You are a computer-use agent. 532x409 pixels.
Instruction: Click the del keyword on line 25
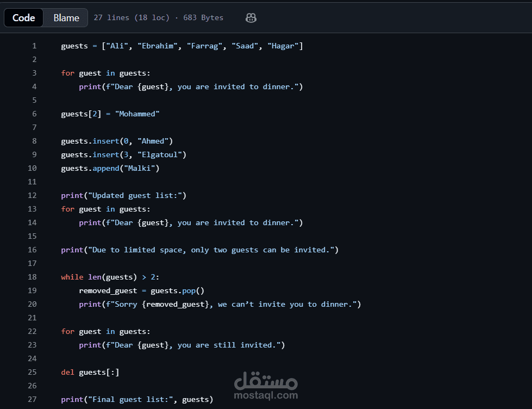pyautogui.click(x=67, y=372)
